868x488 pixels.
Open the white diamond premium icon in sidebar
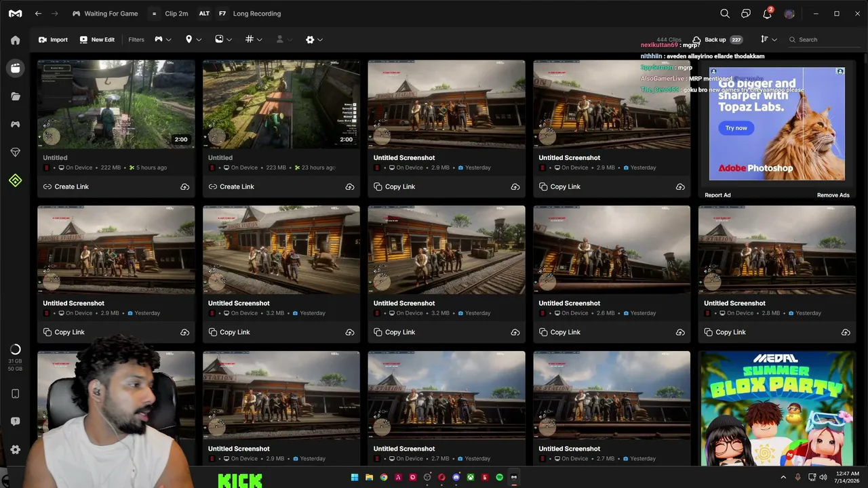click(15, 152)
